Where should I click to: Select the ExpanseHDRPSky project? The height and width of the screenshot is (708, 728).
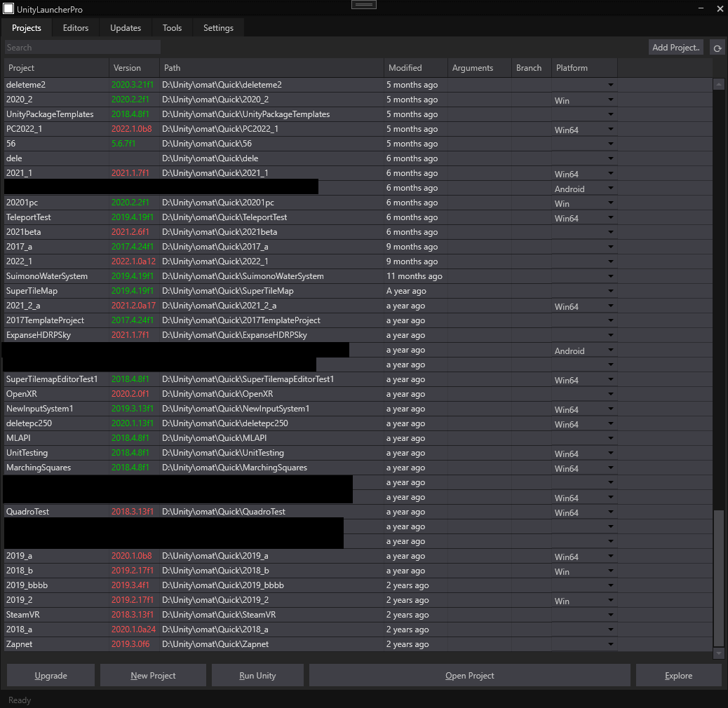click(x=358, y=335)
